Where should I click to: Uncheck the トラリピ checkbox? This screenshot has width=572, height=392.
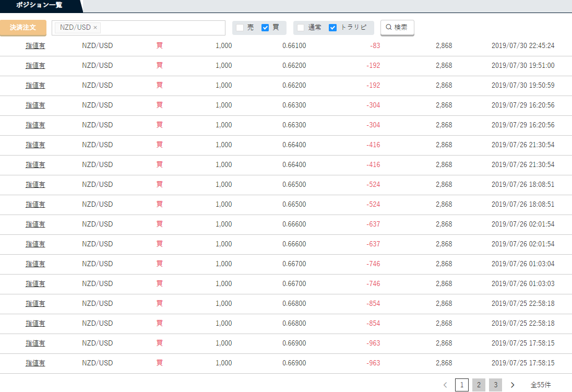point(332,28)
